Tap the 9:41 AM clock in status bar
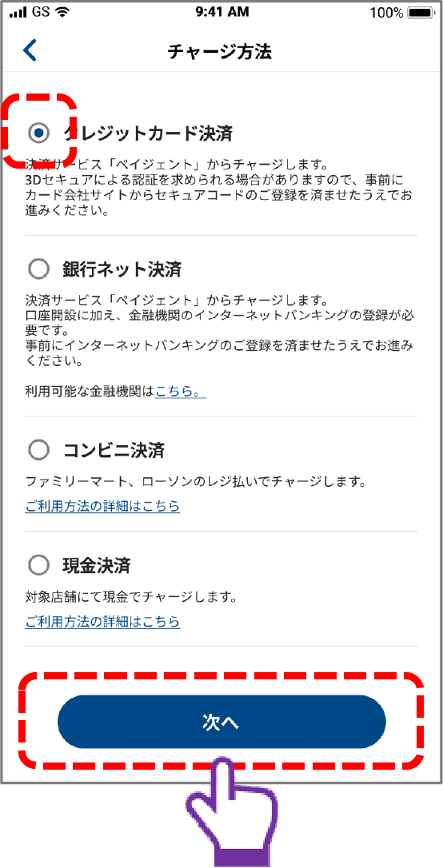The width and height of the screenshot is (443, 868). pyautogui.click(x=222, y=12)
